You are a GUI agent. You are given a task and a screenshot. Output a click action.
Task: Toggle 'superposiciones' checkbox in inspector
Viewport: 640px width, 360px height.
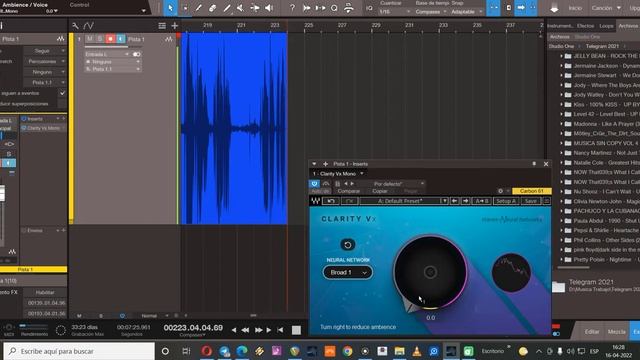(x=62, y=104)
